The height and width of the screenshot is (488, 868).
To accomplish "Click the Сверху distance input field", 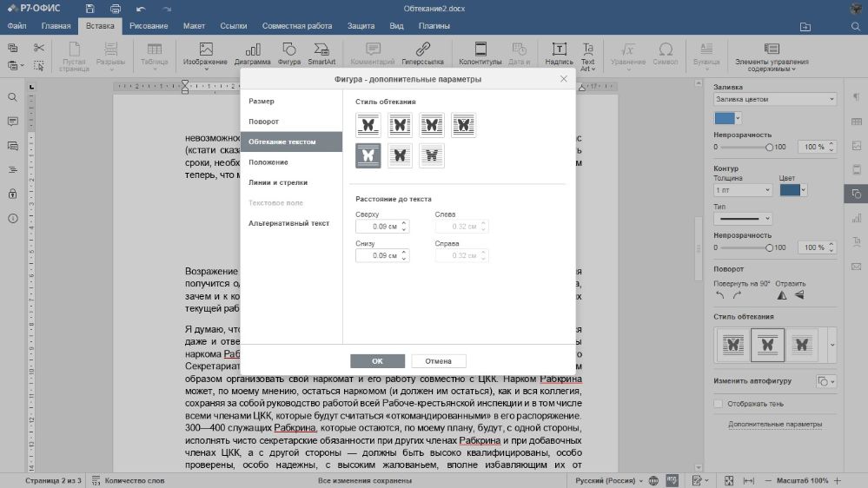I will pos(378,227).
